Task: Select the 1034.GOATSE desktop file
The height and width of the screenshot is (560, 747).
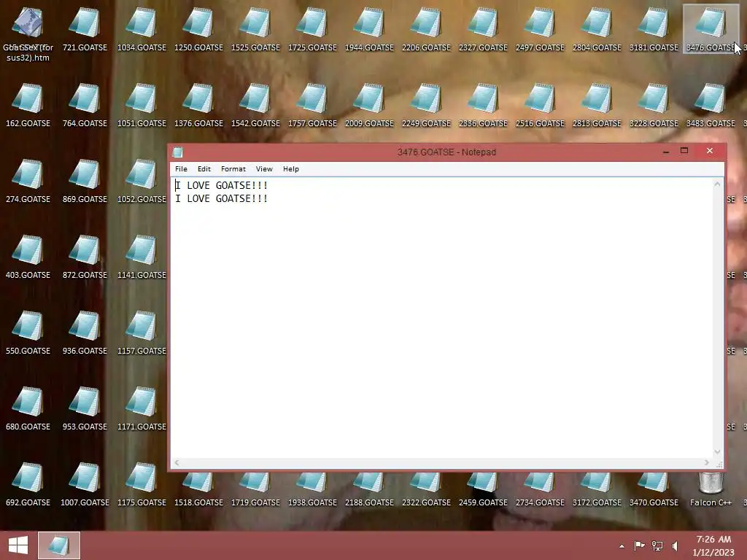Action: (x=142, y=29)
